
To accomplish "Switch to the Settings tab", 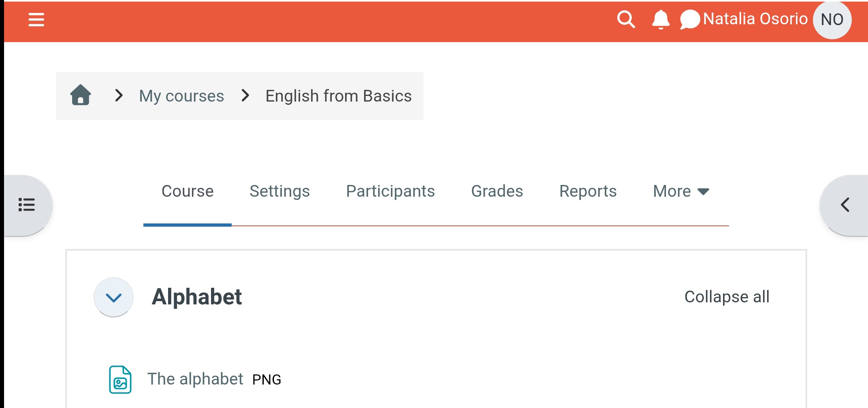I will pyautogui.click(x=279, y=191).
